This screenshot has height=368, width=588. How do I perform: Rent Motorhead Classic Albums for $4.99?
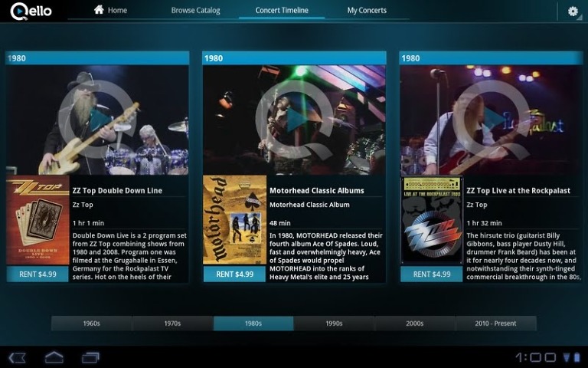tap(234, 274)
